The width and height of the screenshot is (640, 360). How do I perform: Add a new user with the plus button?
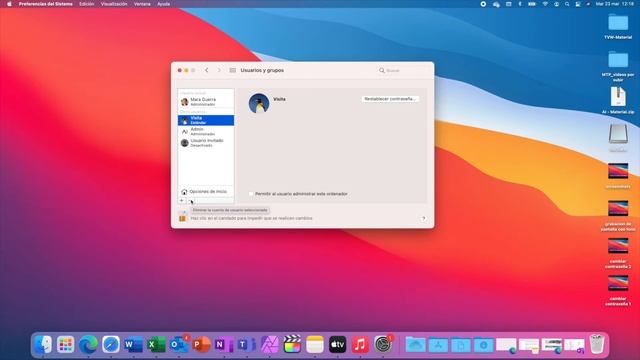[182, 200]
